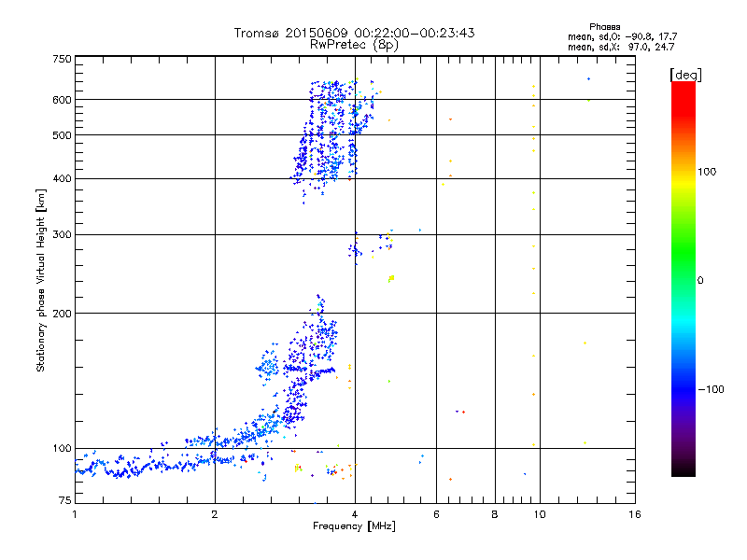Click the subtitle 'RwPretec (8p)'
747x560 pixels.
tap(354, 45)
